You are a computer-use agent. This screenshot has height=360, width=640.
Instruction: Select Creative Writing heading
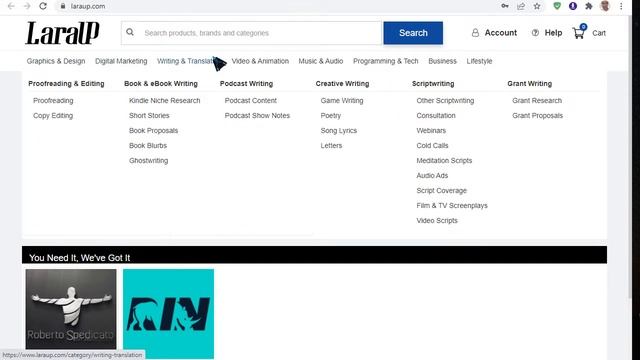pyautogui.click(x=342, y=84)
